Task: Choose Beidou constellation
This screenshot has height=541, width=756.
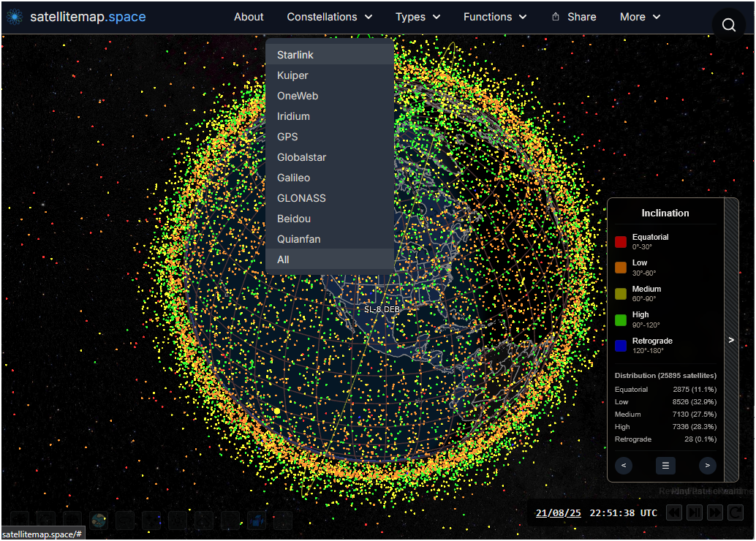Action: [x=330, y=219]
